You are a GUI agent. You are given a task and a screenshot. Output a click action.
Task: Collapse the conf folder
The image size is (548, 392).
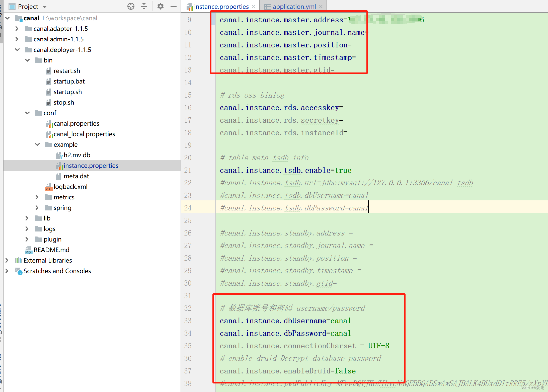tap(27, 113)
